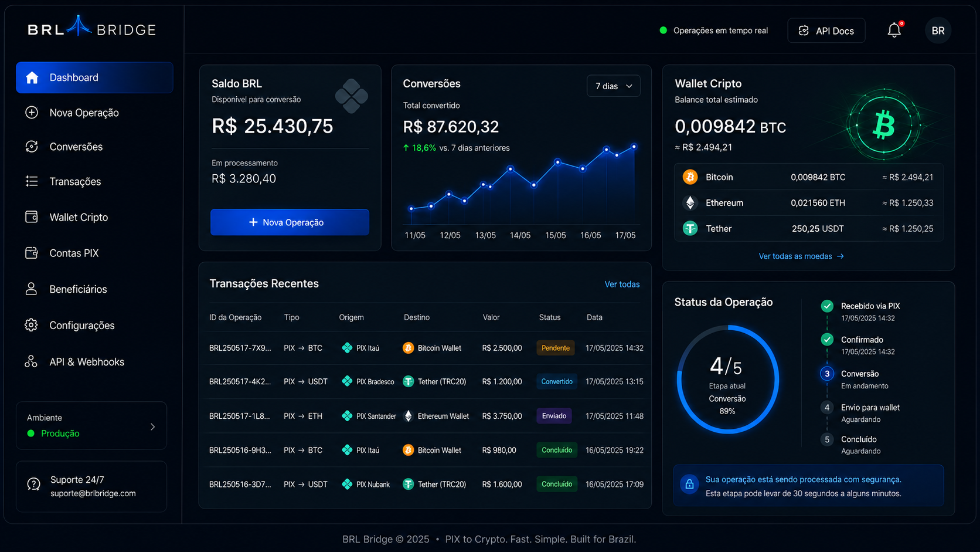Open notifications bell icon

click(x=894, y=31)
